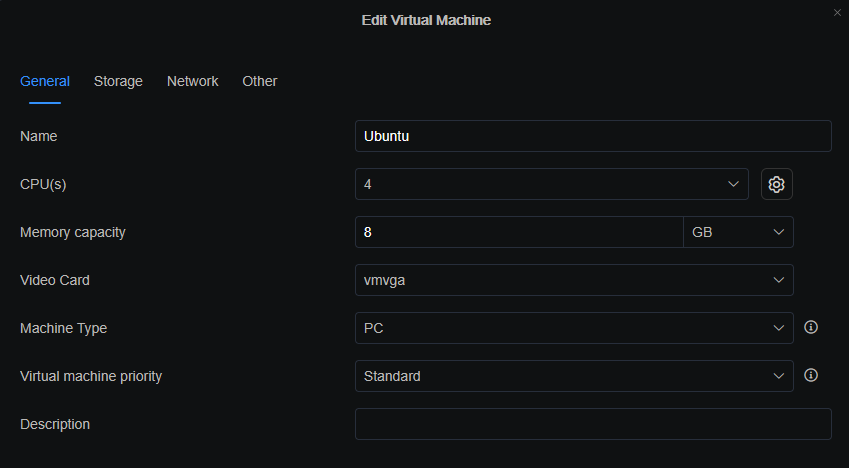Show Machine Type info tooltip icon

pyautogui.click(x=811, y=327)
